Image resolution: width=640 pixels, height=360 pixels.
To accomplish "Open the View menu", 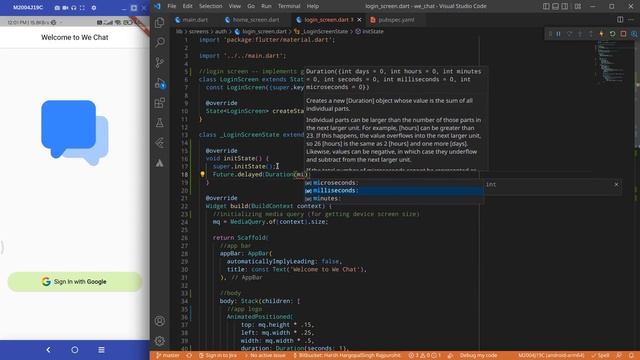I will (235, 6).
